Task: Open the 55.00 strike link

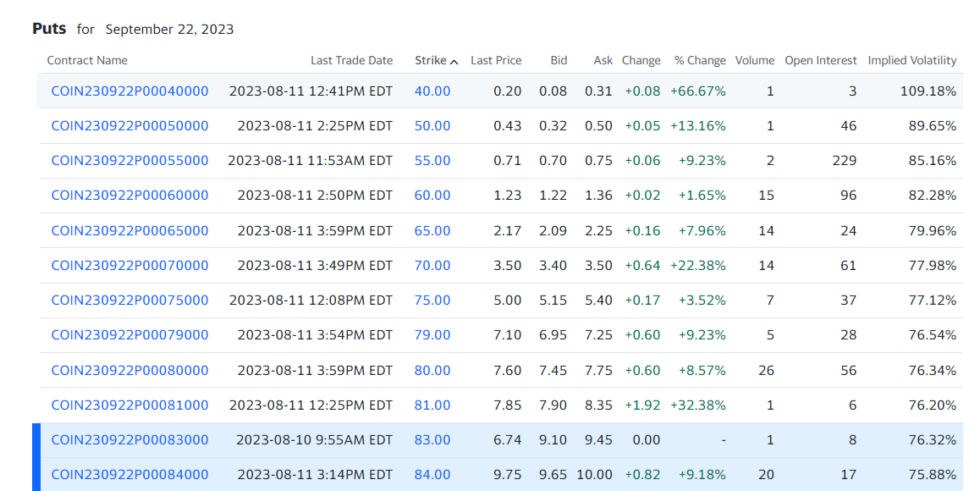Action: point(432,160)
